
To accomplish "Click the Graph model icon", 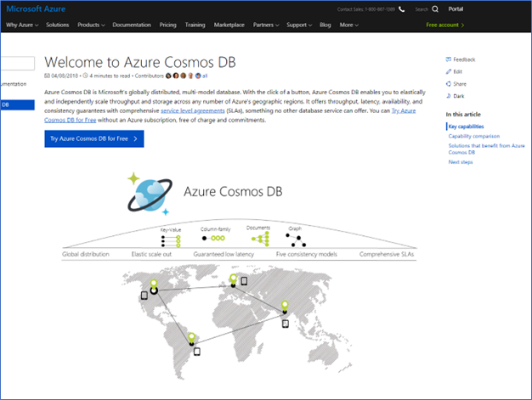I will (296, 240).
